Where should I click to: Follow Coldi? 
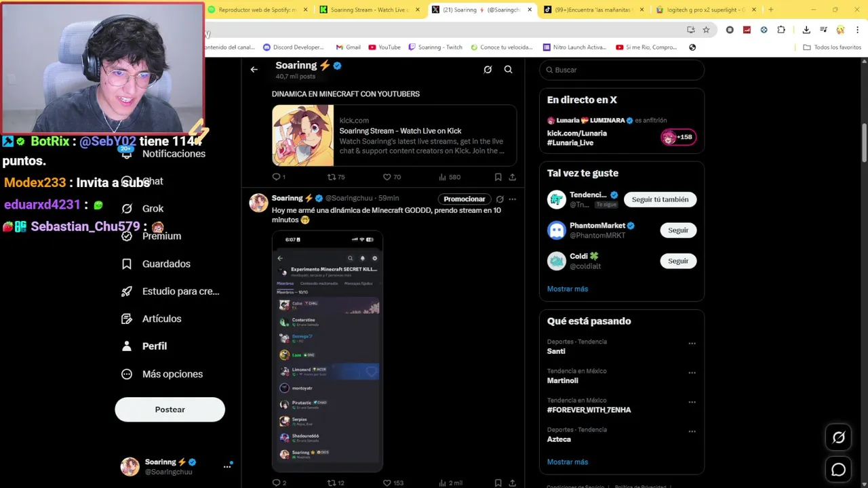point(678,261)
